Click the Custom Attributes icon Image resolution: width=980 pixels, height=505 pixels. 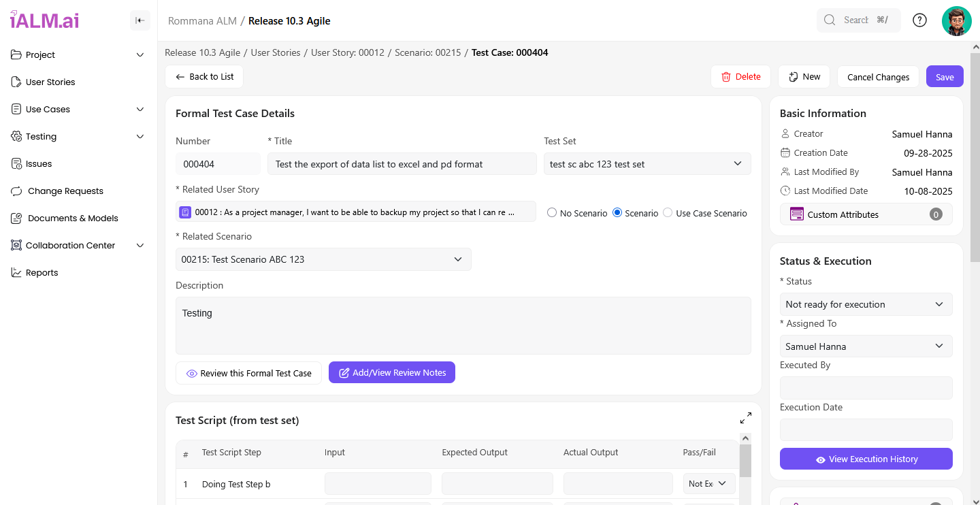796,214
